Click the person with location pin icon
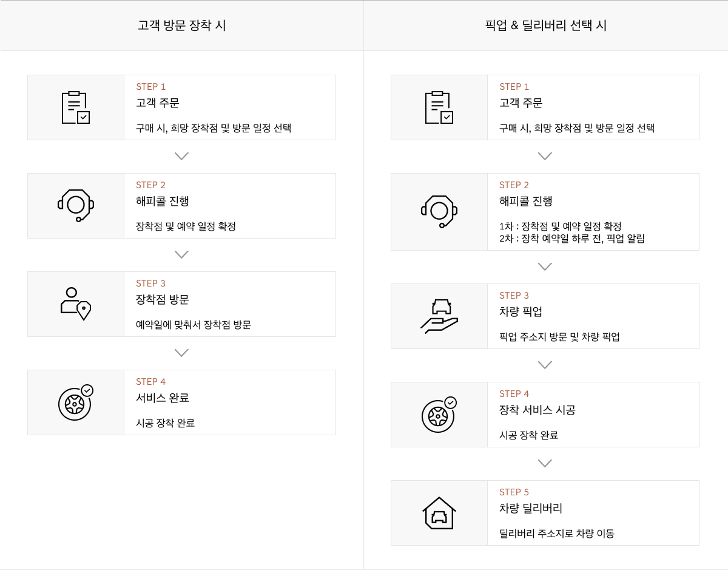This screenshot has height=570, width=728. (76, 304)
